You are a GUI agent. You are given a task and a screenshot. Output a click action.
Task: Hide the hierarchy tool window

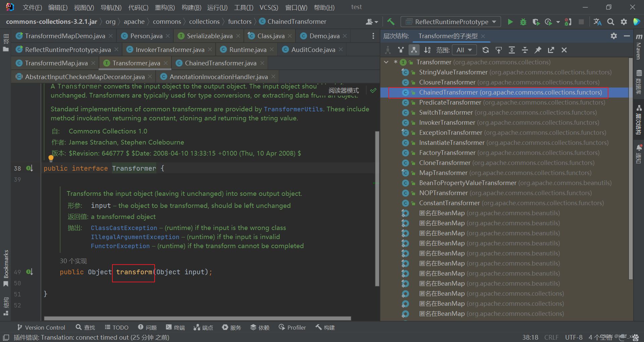627,36
